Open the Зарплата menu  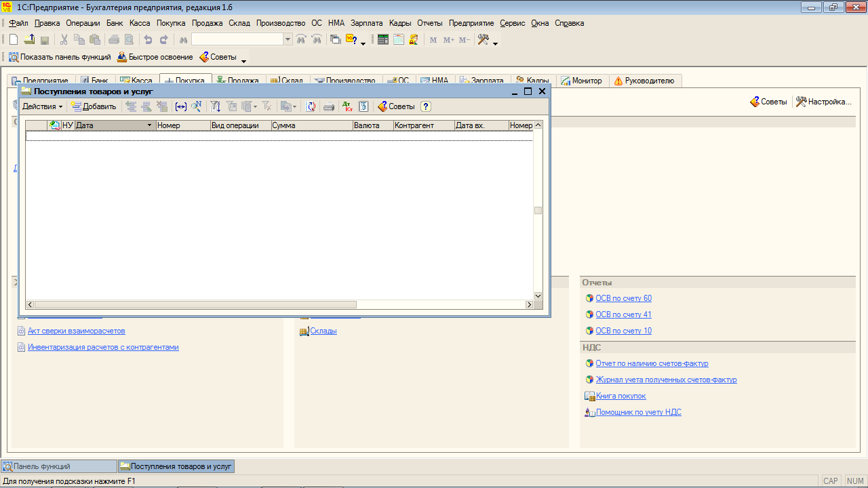[367, 23]
